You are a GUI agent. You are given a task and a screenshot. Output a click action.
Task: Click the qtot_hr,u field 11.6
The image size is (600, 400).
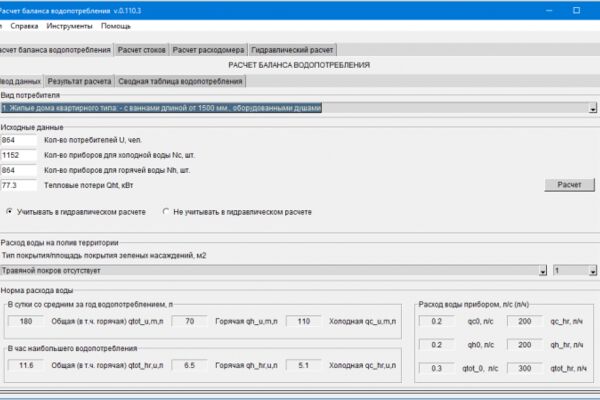point(26,365)
